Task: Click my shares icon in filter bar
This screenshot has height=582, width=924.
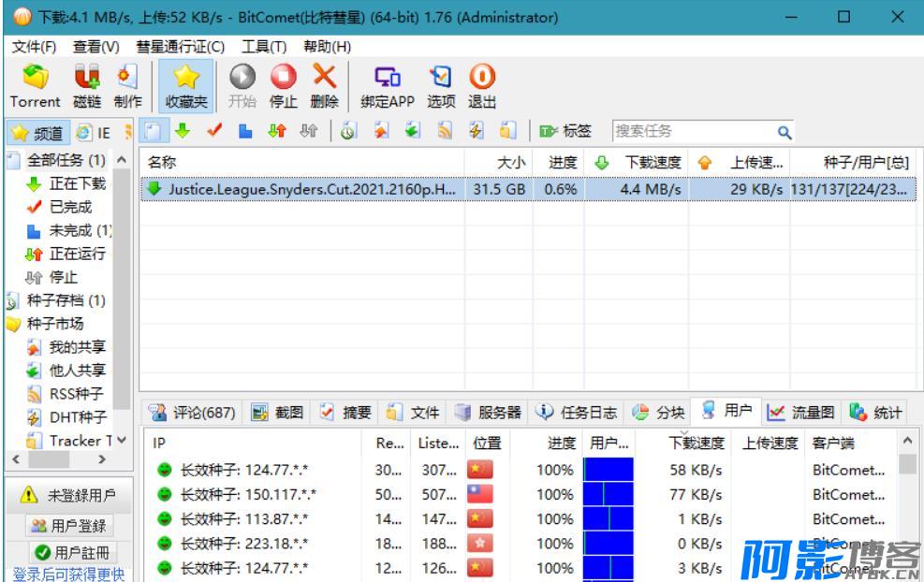Action: click(381, 131)
